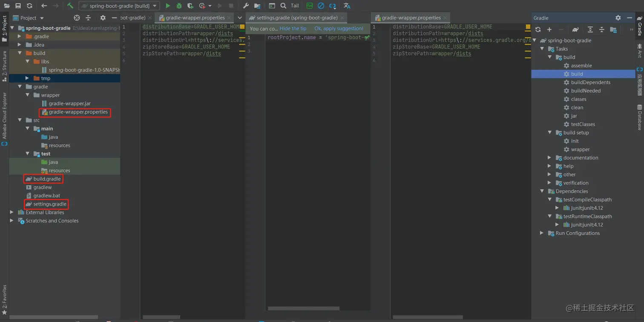Click the 'Ok, apply suggestion!' link
644x322 pixels.
click(339, 28)
